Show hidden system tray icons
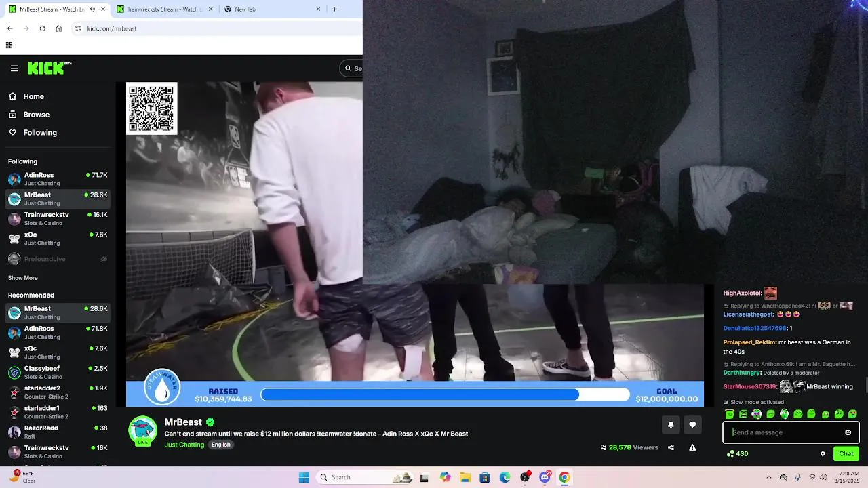The height and width of the screenshot is (488, 868). pos(768,477)
